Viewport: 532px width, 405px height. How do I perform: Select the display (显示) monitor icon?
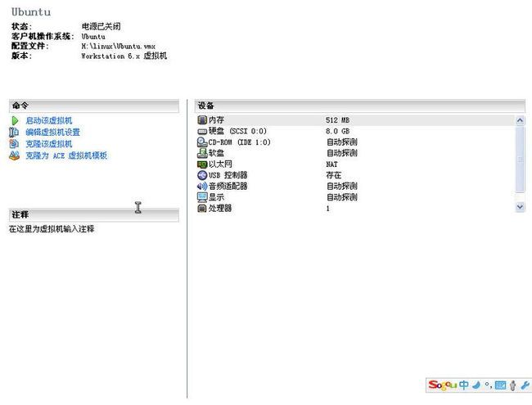202,197
